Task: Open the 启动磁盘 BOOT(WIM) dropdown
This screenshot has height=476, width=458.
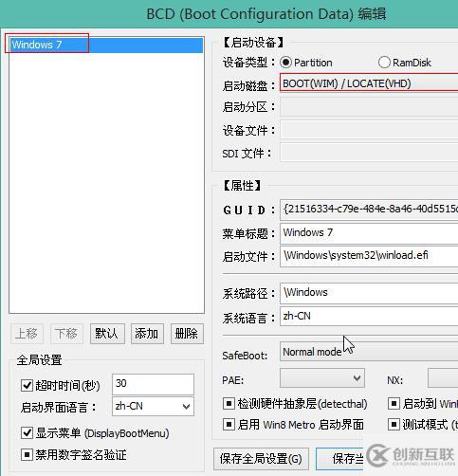Action: [x=369, y=83]
